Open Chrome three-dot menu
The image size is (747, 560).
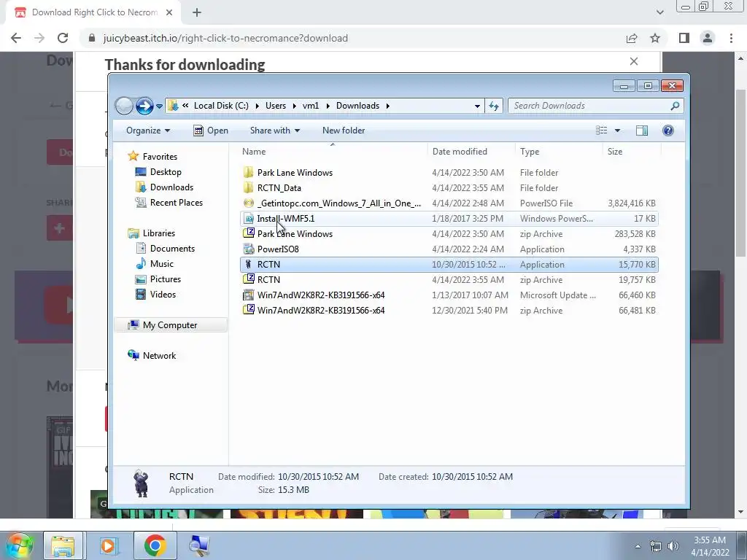(731, 38)
